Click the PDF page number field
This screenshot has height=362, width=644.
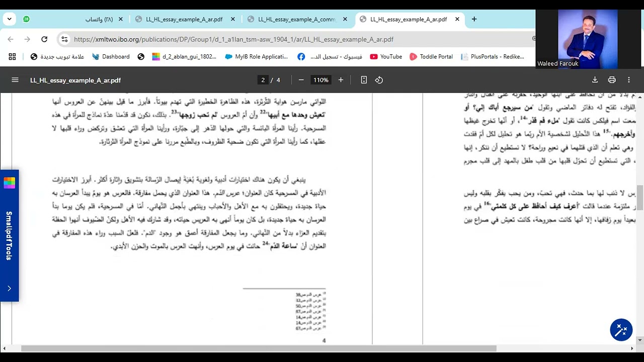coord(263,80)
